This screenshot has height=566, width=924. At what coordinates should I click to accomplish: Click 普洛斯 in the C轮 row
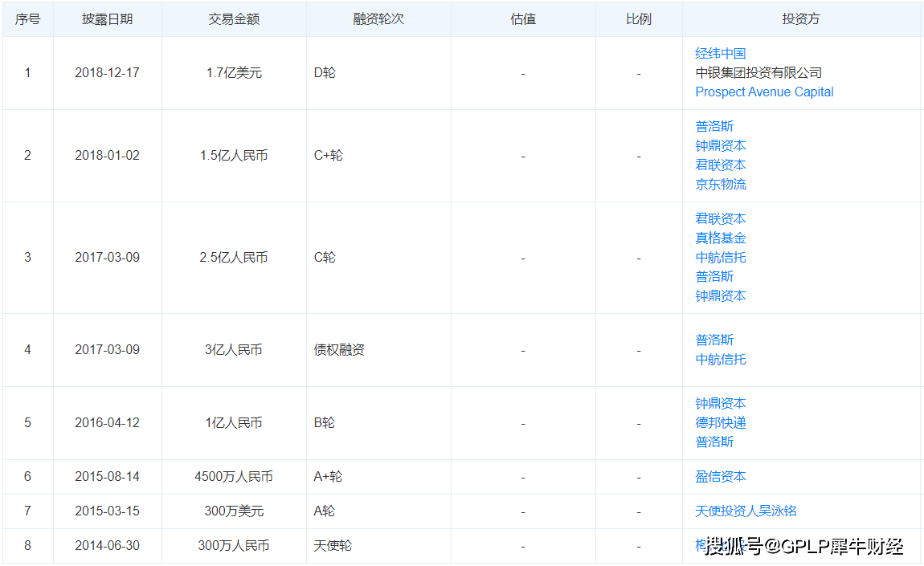[714, 276]
